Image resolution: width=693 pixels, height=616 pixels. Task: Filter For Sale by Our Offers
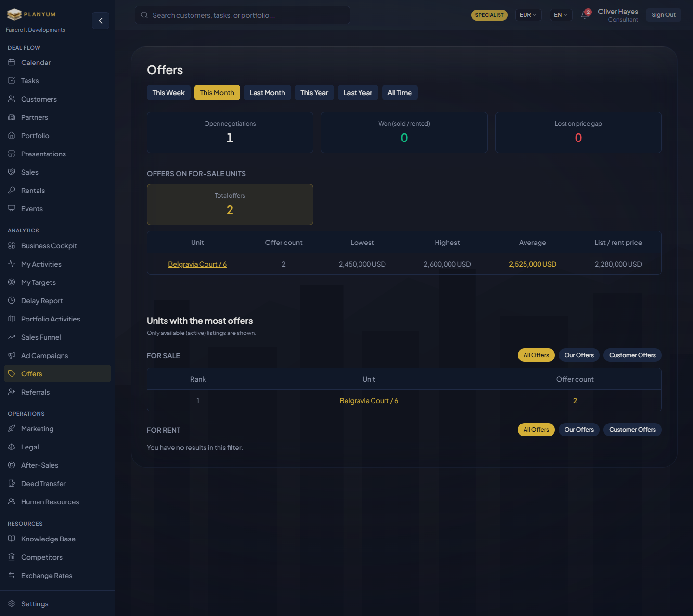[x=579, y=355]
